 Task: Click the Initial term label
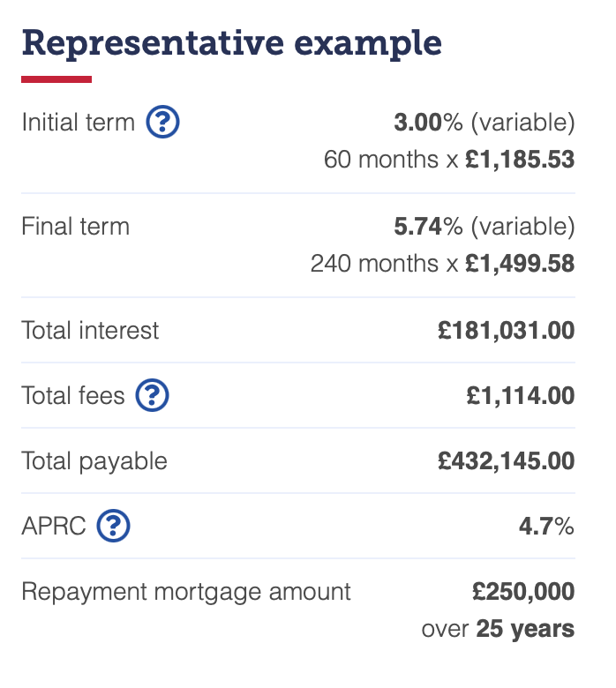[79, 123]
